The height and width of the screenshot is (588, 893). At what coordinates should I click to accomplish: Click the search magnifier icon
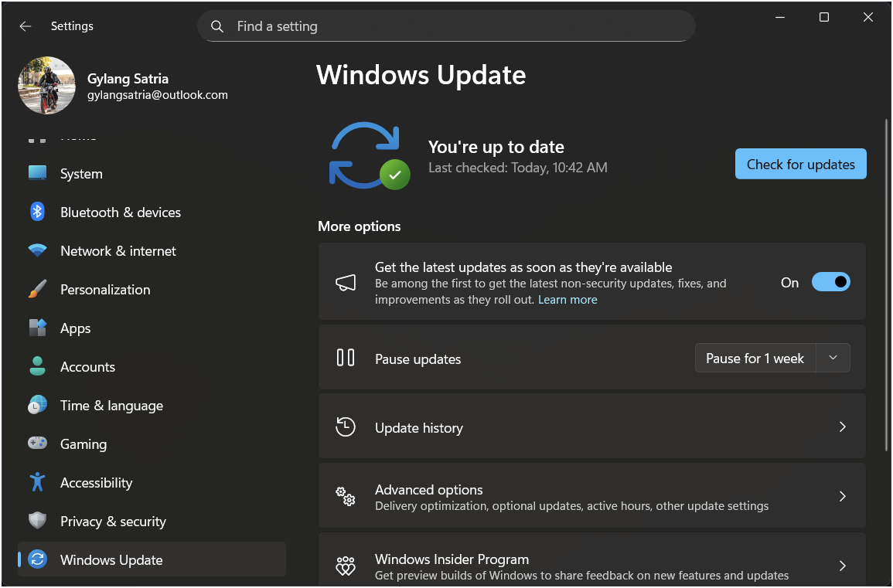tap(217, 26)
